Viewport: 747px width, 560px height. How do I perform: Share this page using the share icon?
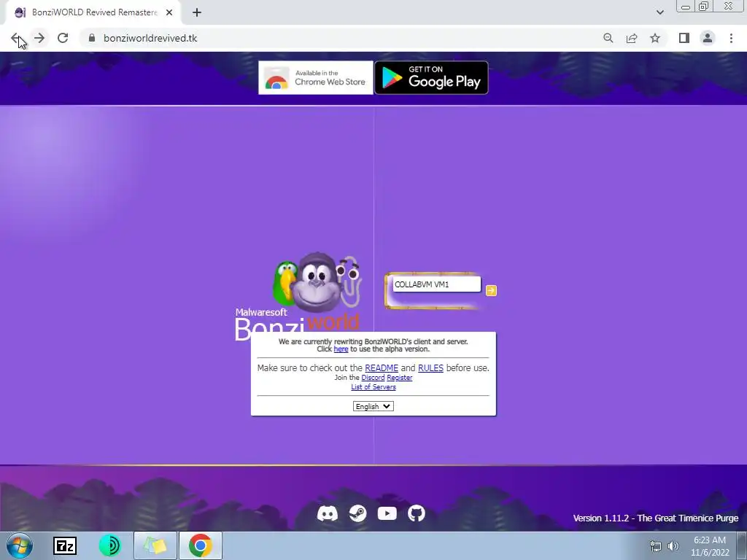[x=632, y=38]
